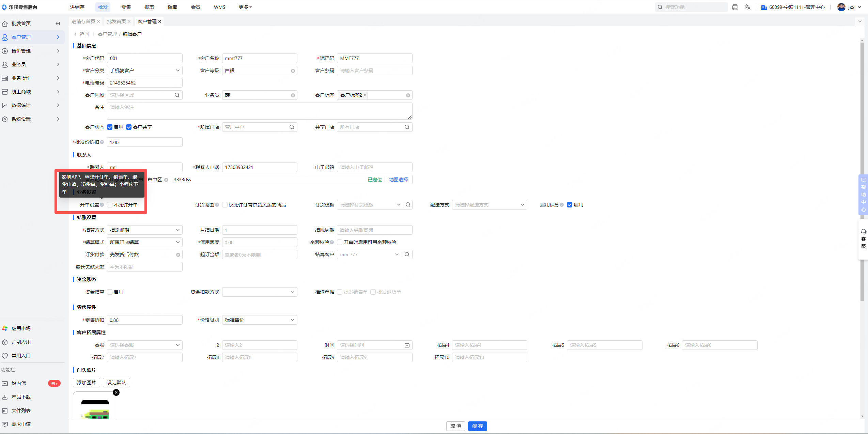The width and height of the screenshot is (868, 434).
Task: Click the 地图选择 link
Action: (398, 180)
